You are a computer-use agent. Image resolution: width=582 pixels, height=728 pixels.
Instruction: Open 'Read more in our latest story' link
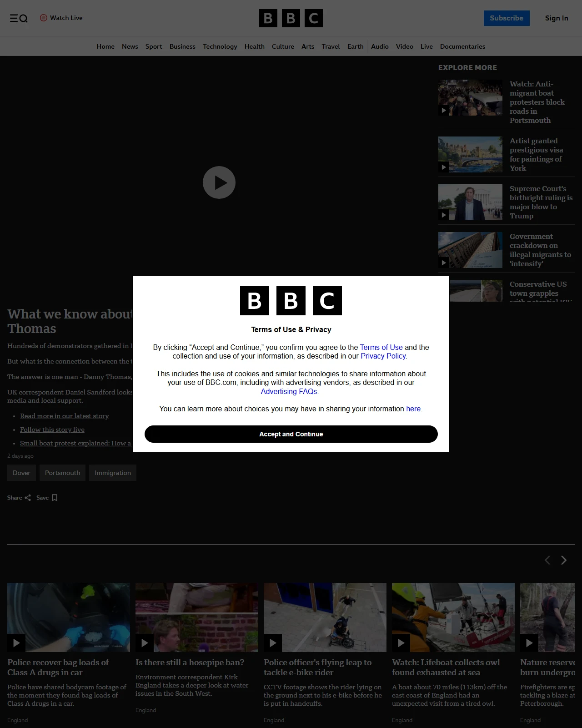(x=65, y=416)
